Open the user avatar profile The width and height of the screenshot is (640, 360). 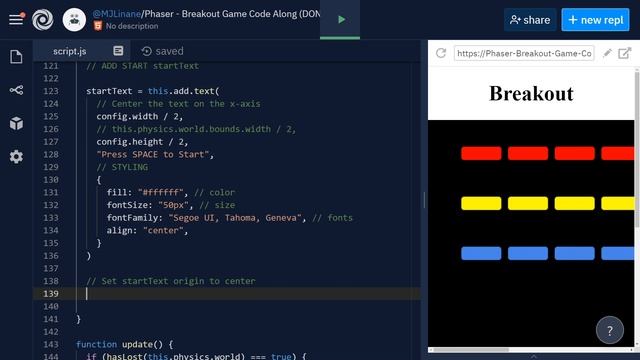pyautogui.click(x=74, y=20)
